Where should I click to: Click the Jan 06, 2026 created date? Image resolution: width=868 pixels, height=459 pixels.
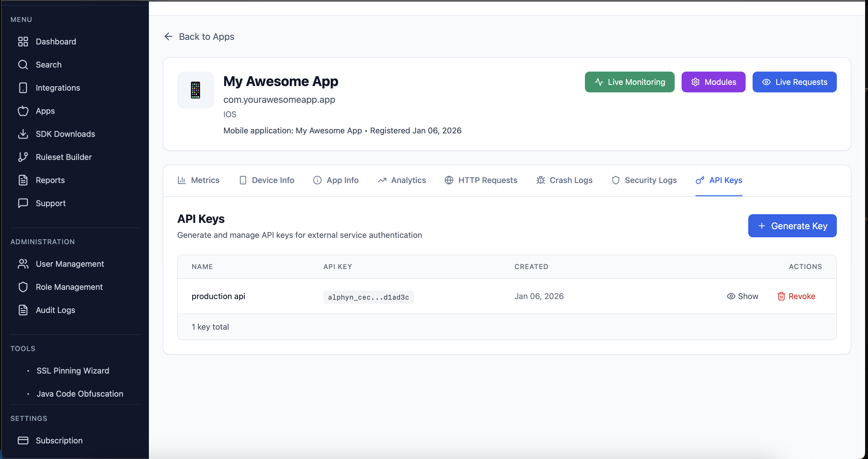pos(539,296)
